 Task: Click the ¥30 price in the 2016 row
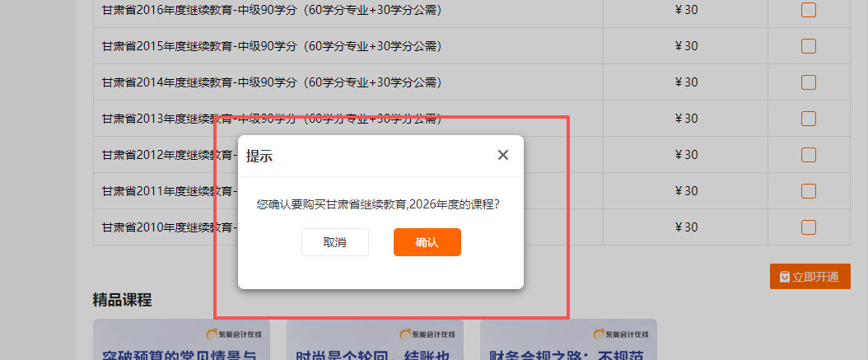(x=687, y=10)
